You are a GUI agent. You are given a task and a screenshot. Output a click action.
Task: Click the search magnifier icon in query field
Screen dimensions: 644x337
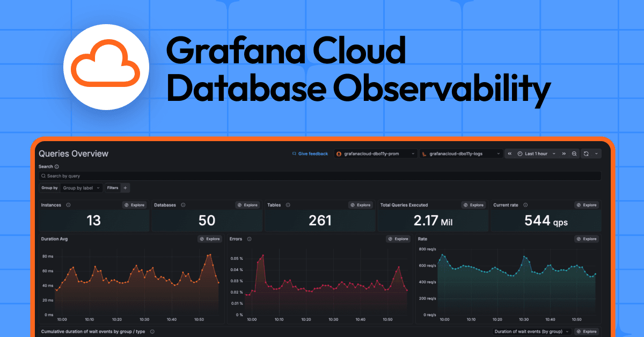[43, 176]
